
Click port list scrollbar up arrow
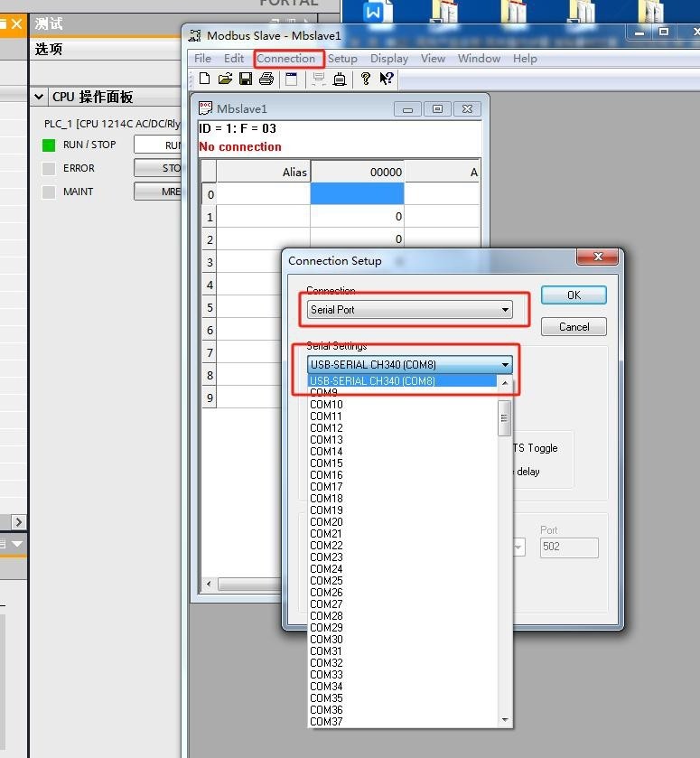point(505,383)
